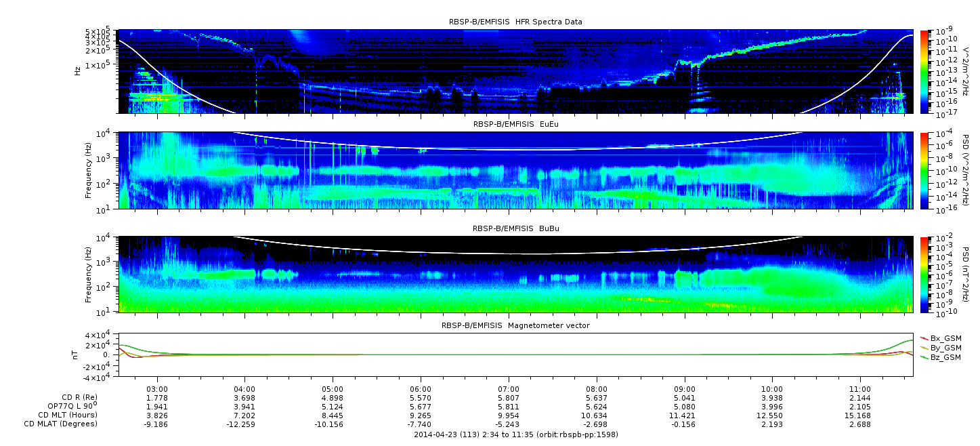Click the CD MLAT (Degrees) row label
980x446 pixels.
point(62,424)
